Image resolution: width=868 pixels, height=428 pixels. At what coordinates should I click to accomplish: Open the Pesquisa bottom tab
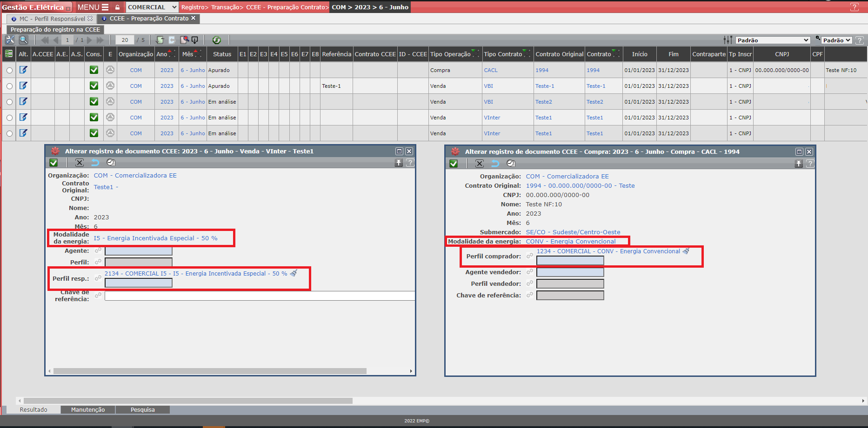(x=142, y=409)
